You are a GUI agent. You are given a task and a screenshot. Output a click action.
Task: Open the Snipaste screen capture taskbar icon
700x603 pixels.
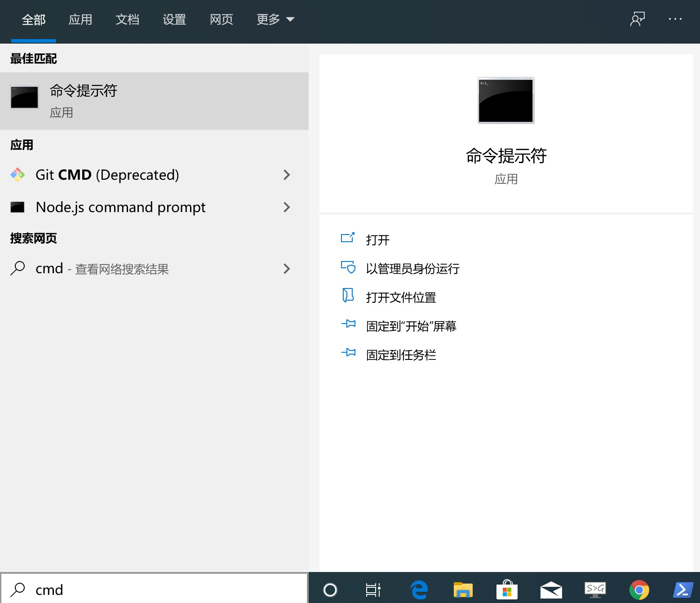click(595, 589)
